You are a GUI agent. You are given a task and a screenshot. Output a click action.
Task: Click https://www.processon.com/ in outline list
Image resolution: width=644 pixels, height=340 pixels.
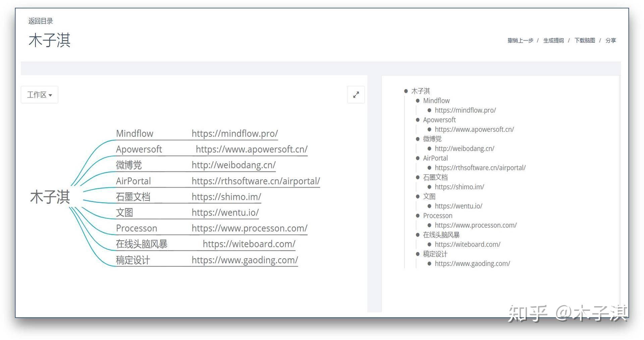click(x=476, y=225)
